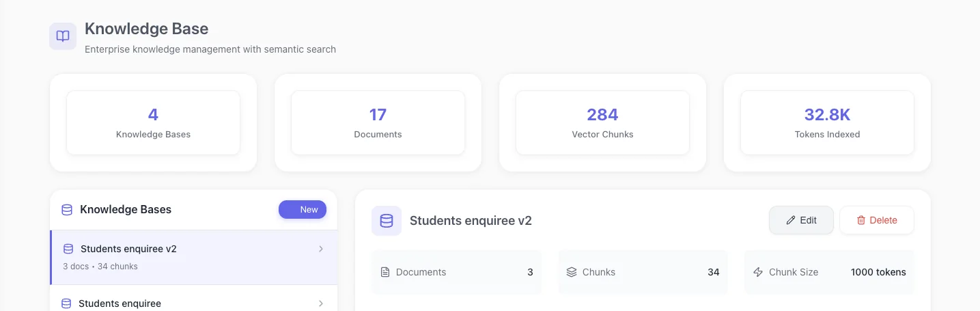Select Students enquiree v2 in the list
980x311 pixels.
(x=194, y=257)
